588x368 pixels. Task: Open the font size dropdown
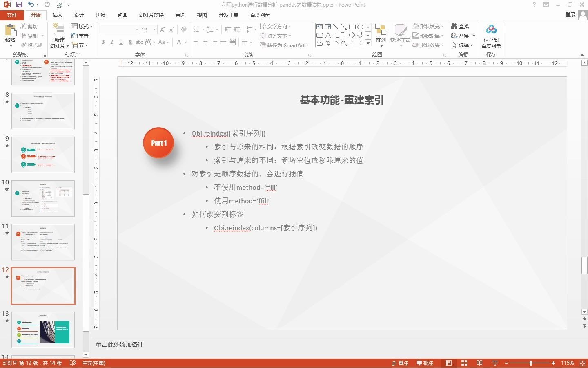click(x=154, y=29)
